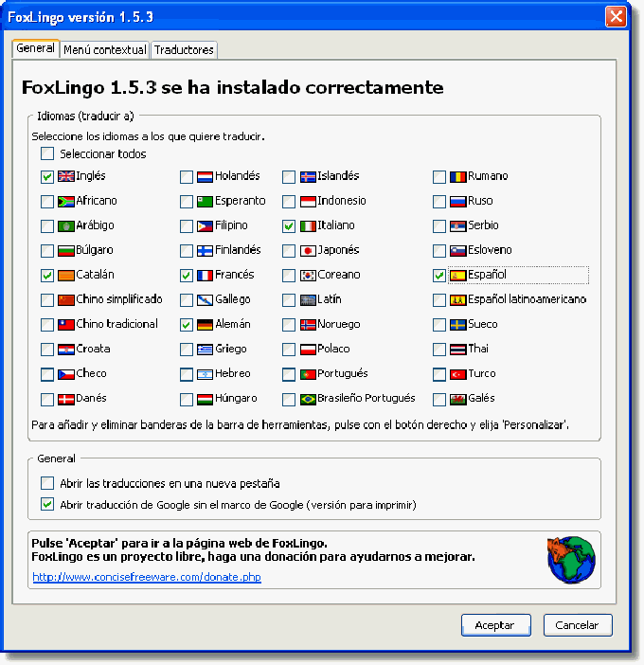The image size is (644, 665).
Task: Uncheck the Español language checkbox
Action: click(x=439, y=276)
